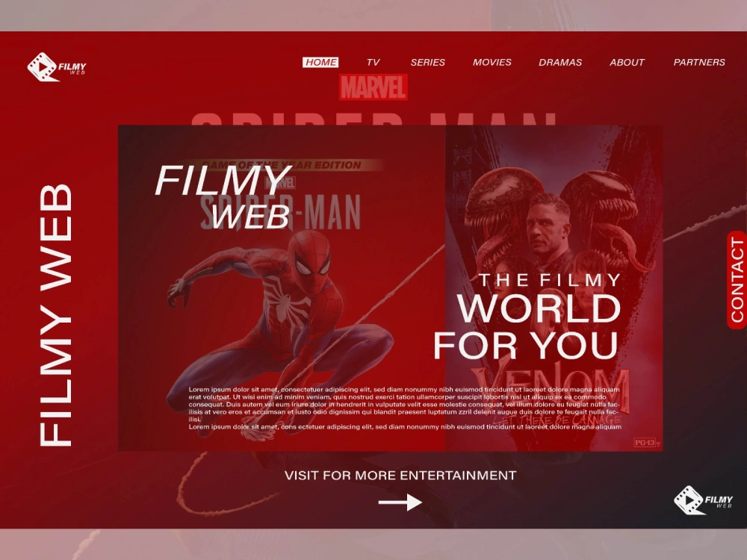Image resolution: width=747 pixels, height=560 pixels.
Task: Select PARTNERS in the navigation bar
Action: click(699, 63)
